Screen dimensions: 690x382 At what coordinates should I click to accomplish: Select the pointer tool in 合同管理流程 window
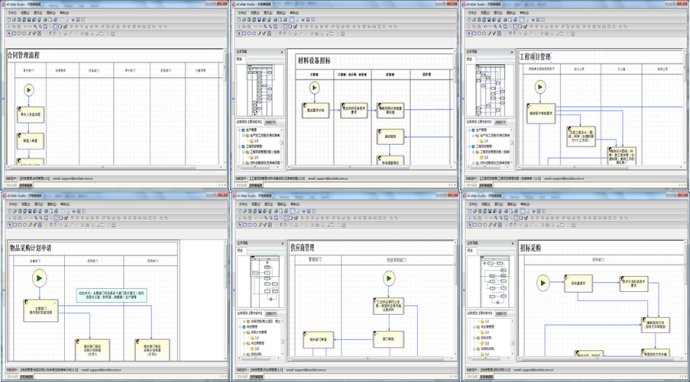9,33
